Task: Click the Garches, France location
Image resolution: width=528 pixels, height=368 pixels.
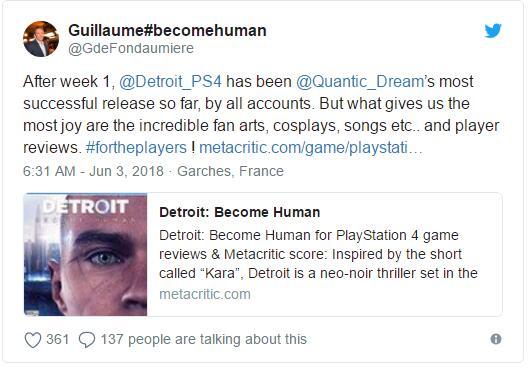Action: 230,171
